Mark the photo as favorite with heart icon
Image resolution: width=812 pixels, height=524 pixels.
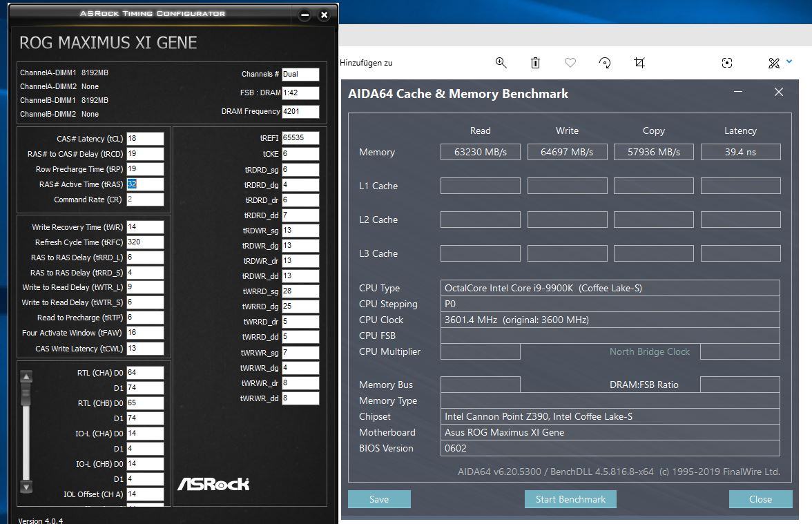tap(570, 63)
